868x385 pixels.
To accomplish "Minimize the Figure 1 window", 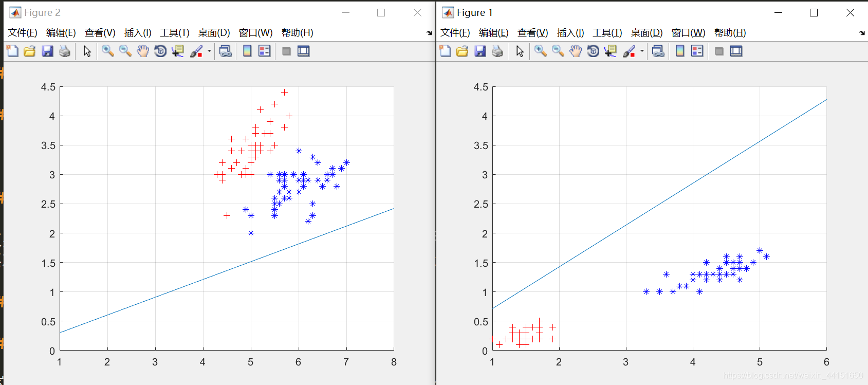I will coord(779,12).
